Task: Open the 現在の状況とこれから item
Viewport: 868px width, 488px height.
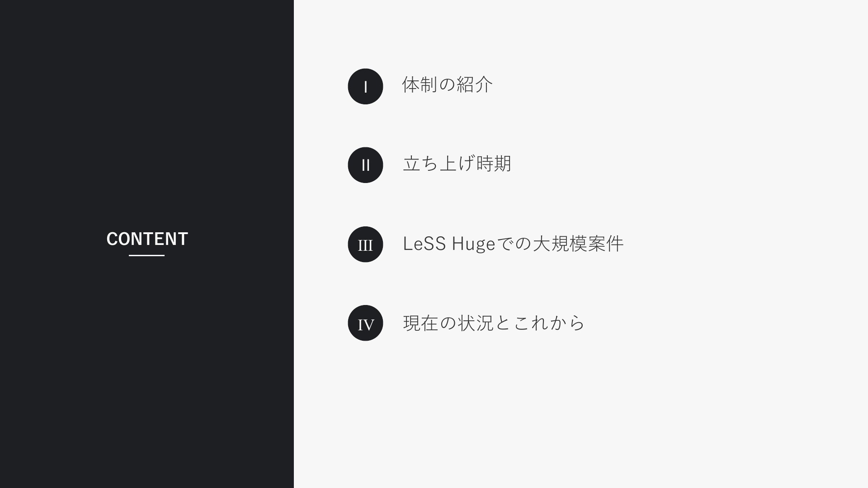Action: [x=494, y=323]
